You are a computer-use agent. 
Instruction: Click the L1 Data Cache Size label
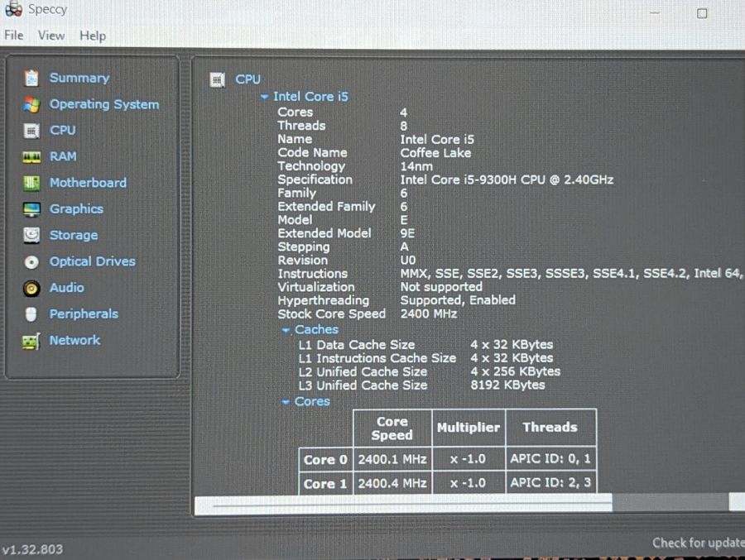(x=356, y=345)
